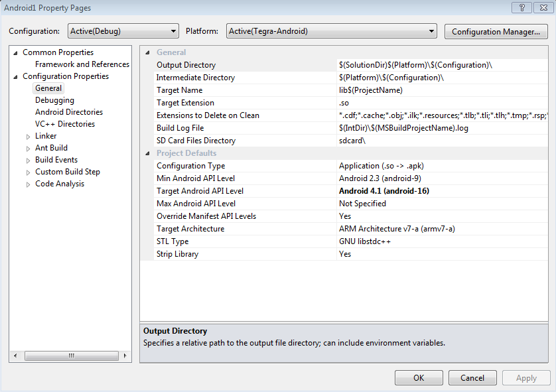
Task: Click the tree scrollbar left arrow
Action: pos(15,356)
